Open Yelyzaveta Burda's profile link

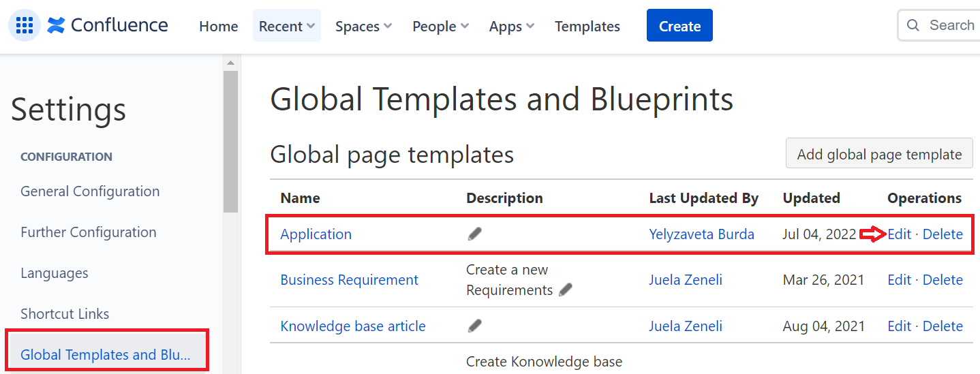click(x=701, y=234)
